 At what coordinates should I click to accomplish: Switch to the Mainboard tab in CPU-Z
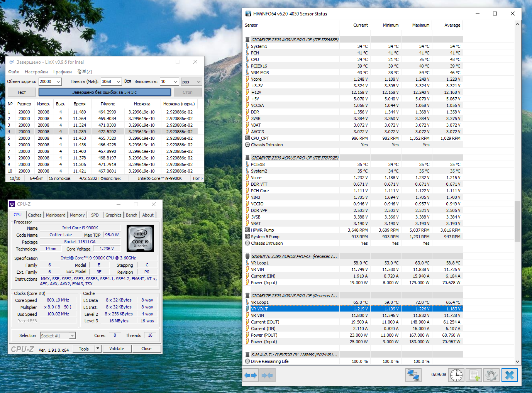[56, 215]
